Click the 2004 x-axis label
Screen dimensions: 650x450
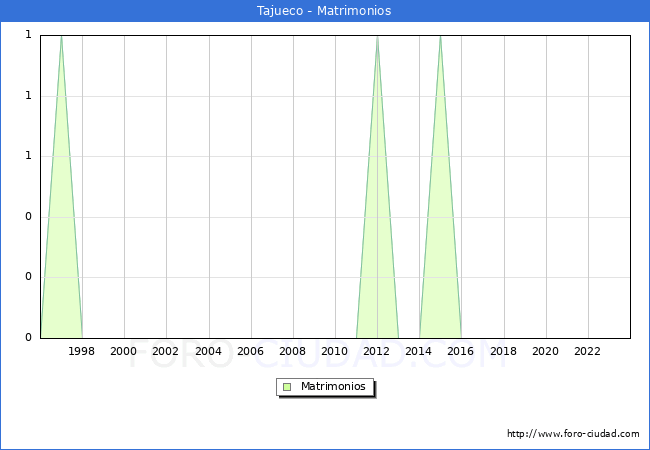[208, 351]
